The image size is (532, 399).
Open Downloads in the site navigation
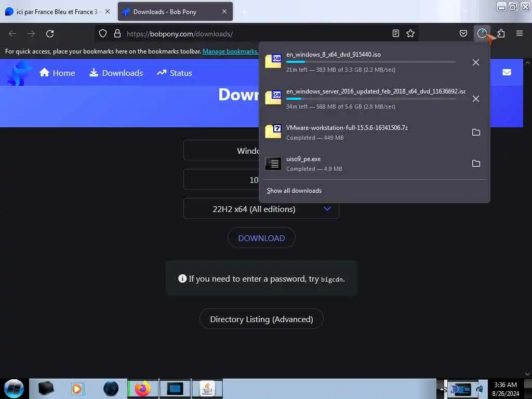[116, 73]
